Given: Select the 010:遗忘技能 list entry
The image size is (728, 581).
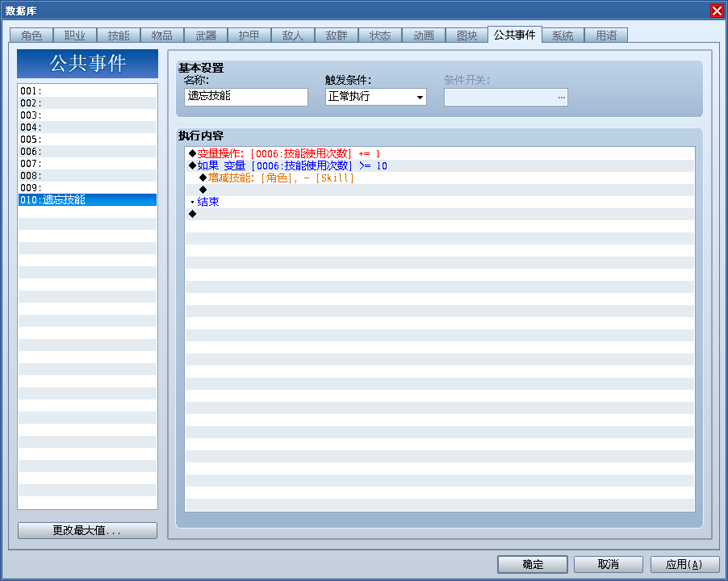Looking at the screenshot, I should click(87, 199).
